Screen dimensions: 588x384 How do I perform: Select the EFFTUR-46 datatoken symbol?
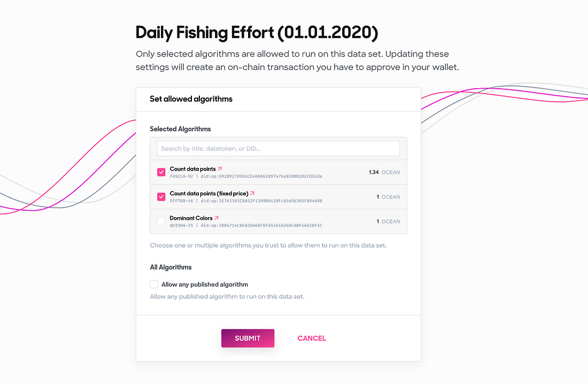pyautogui.click(x=182, y=201)
